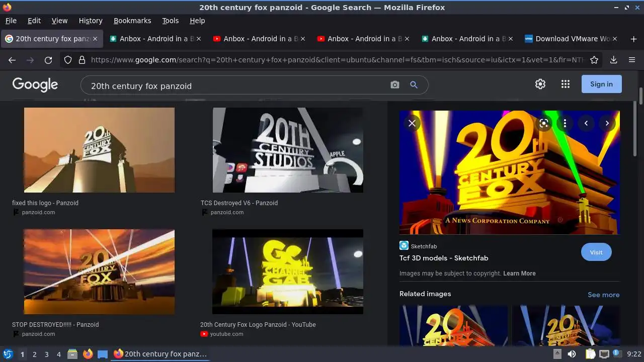Click the Google logo
Screen dimensions: 644x362
click(x=35, y=84)
